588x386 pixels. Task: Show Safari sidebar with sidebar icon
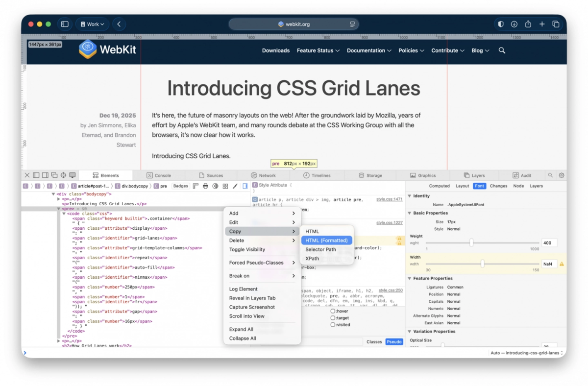(x=64, y=24)
